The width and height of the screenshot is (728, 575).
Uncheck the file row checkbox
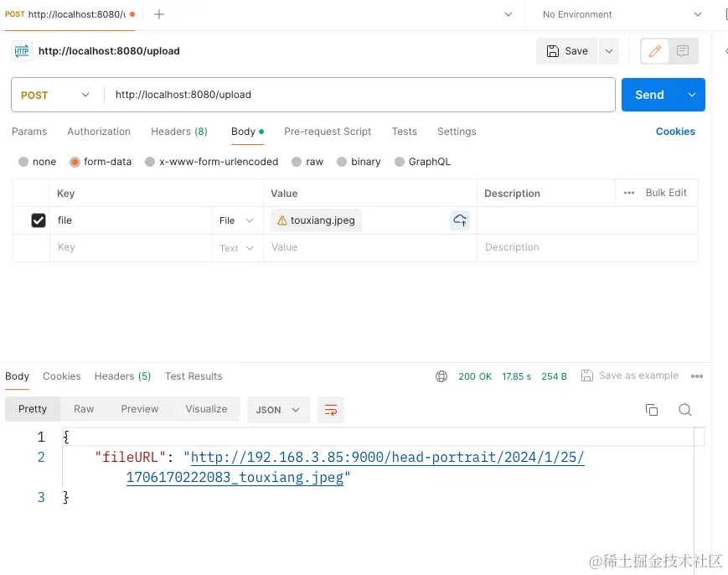pos(39,220)
